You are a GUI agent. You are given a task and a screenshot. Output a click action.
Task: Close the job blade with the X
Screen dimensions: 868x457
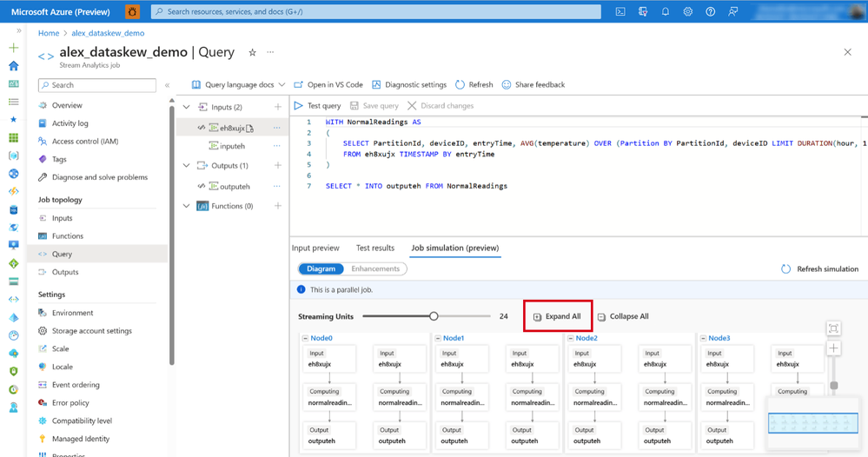coord(847,52)
